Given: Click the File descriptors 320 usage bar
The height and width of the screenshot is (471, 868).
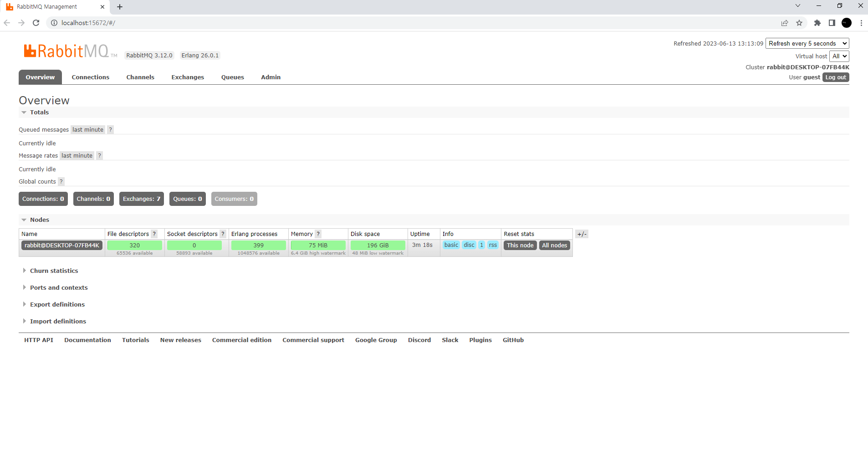Looking at the screenshot, I should pyautogui.click(x=135, y=246).
